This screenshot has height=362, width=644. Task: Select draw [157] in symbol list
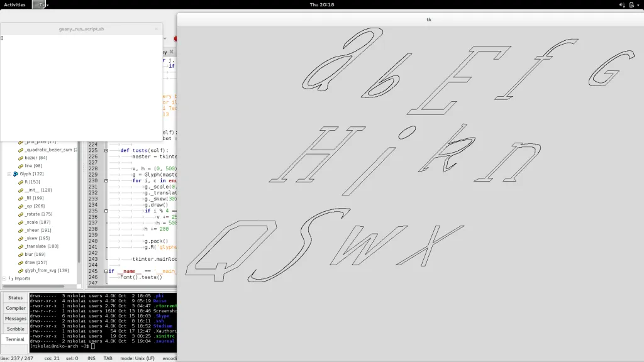(x=36, y=263)
